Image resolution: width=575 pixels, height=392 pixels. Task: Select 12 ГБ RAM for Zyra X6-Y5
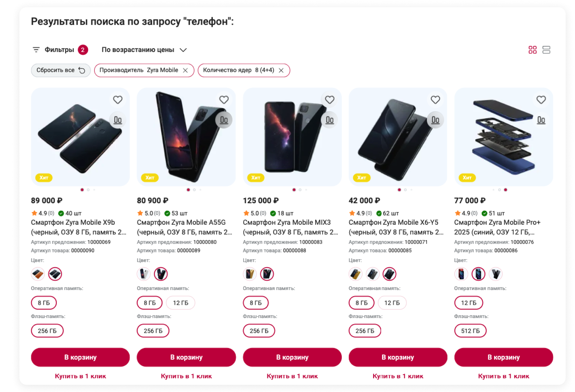392,303
